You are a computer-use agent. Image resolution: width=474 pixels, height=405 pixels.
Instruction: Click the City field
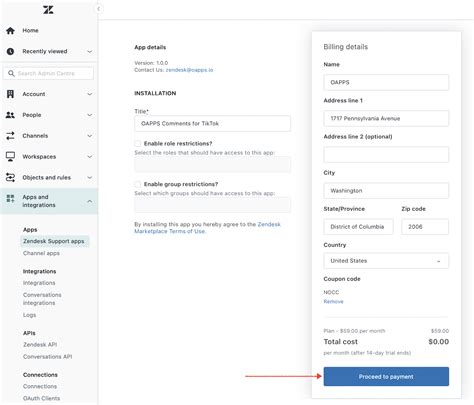pyautogui.click(x=386, y=191)
